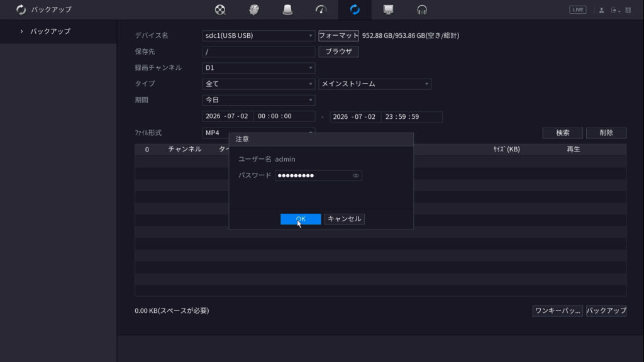Select the backup refresh icon tab

tap(355, 9)
